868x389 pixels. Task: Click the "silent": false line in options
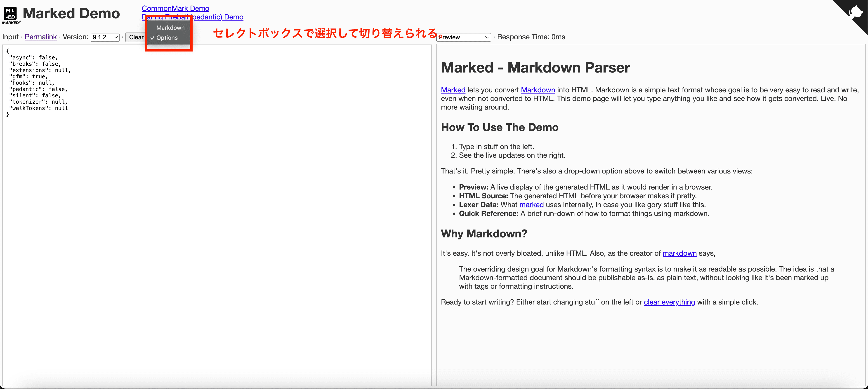click(35, 96)
